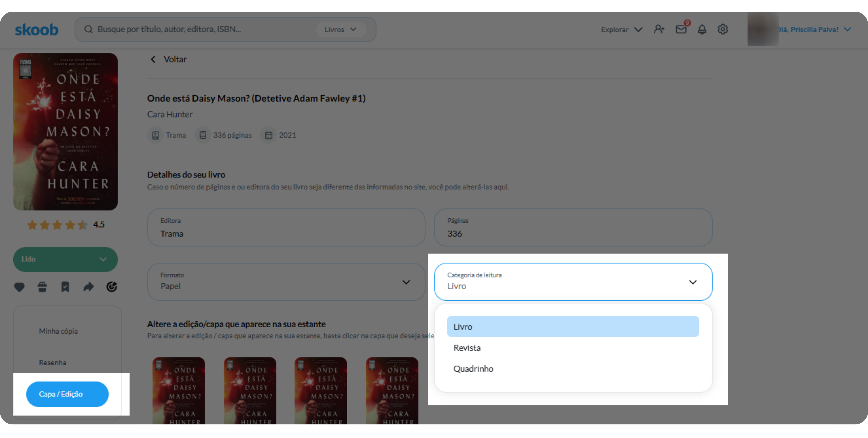Click the book title heading
This screenshot has width=868, height=438.
coord(256,98)
